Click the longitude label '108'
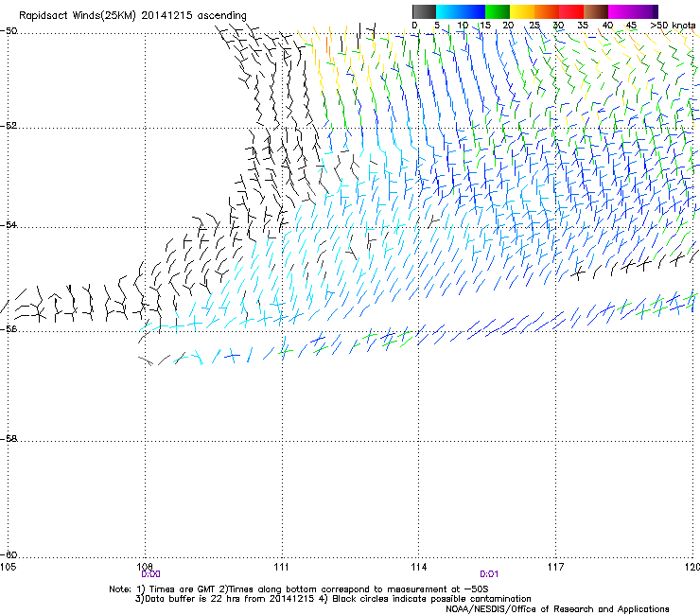This screenshot has height=615, width=700. pyautogui.click(x=145, y=567)
